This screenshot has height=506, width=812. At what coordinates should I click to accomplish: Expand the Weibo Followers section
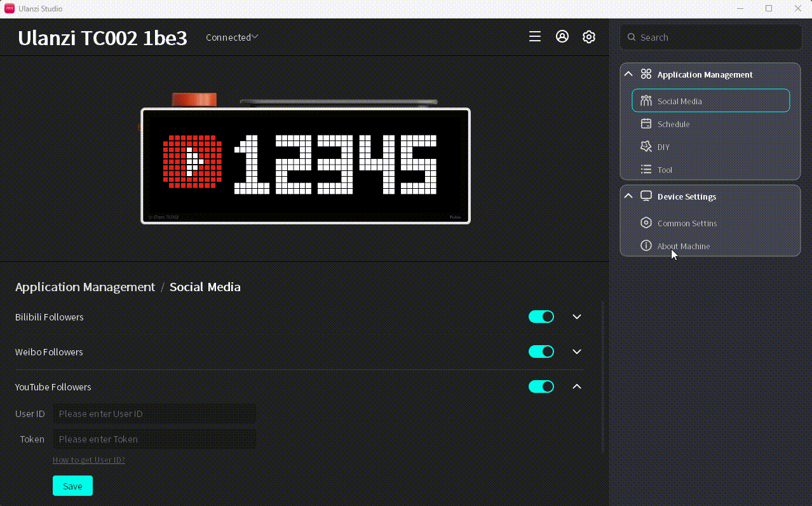click(x=577, y=352)
